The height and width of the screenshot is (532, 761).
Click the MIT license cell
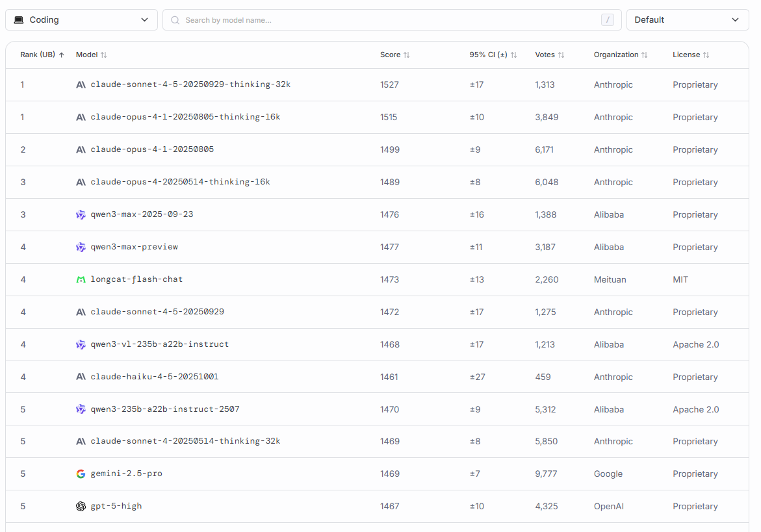(x=680, y=280)
